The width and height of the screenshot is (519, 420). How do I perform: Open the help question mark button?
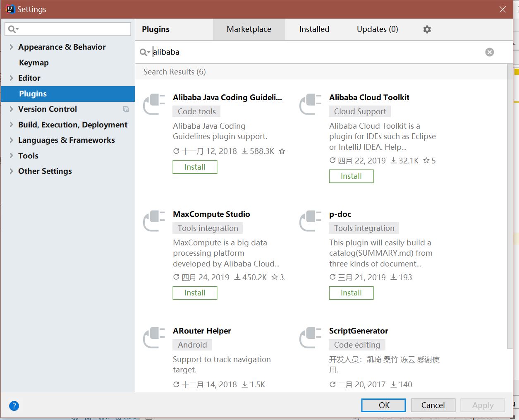tap(14, 406)
